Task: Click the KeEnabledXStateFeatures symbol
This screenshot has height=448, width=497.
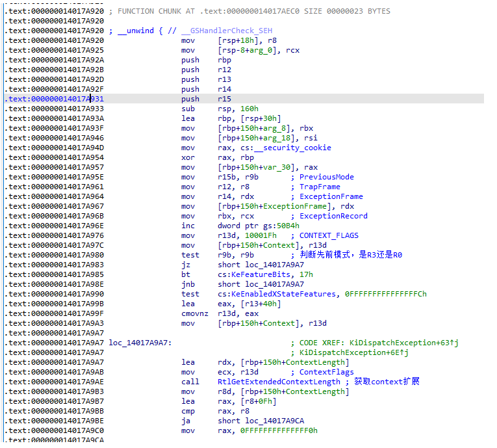Action: click(x=283, y=294)
